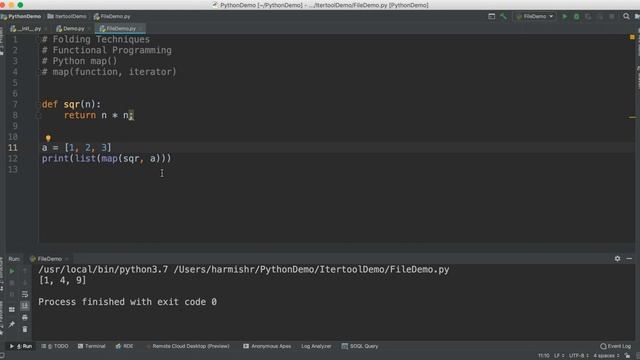
Task: Open Search Everywhere magnifier icon
Action: click(x=626, y=16)
